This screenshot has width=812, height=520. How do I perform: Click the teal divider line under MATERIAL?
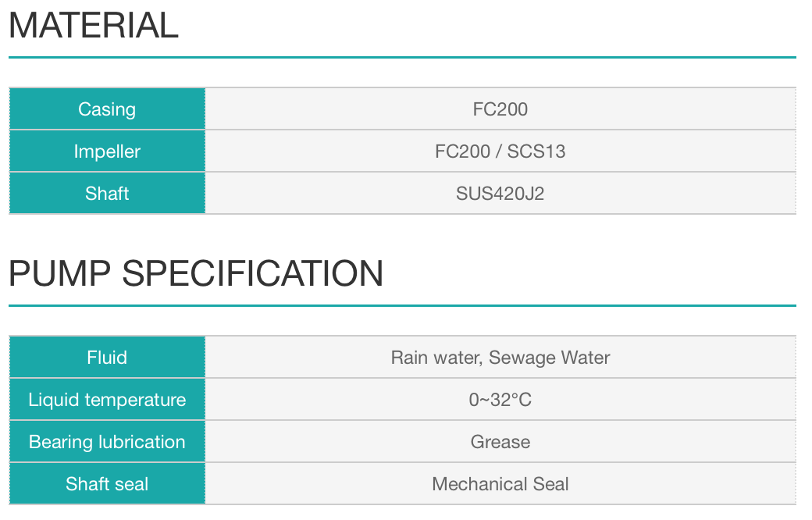402,57
